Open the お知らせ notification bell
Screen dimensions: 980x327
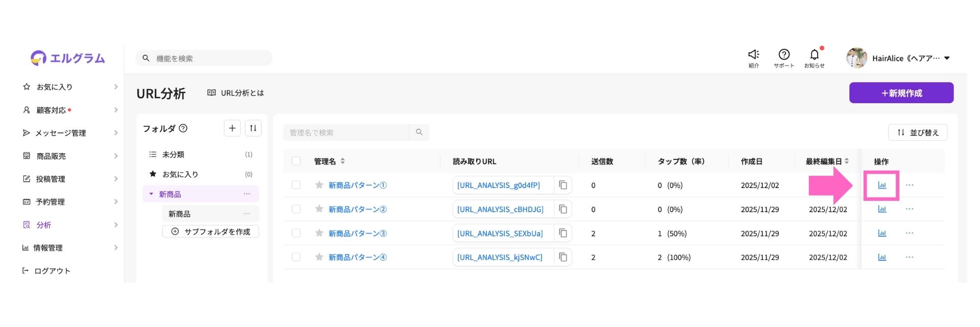[814, 55]
